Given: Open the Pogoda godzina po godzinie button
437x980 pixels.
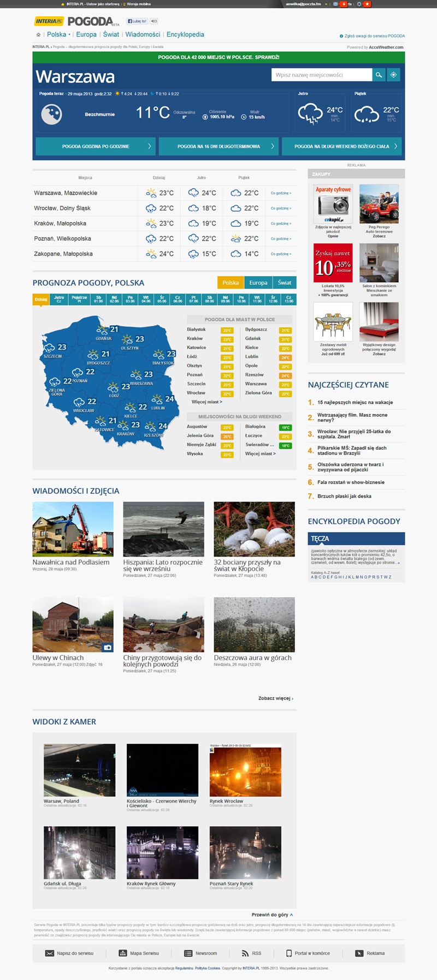Looking at the screenshot, I should pyautogui.click(x=96, y=146).
